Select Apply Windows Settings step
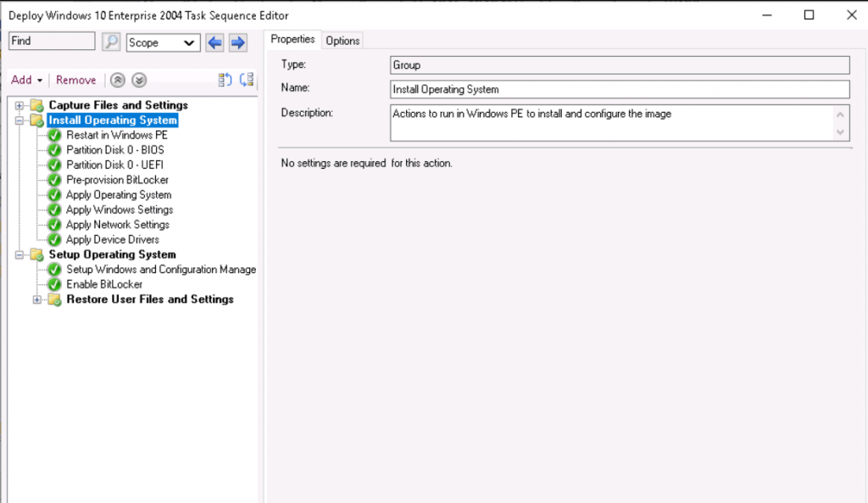868x503 pixels. click(x=120, y=210)
